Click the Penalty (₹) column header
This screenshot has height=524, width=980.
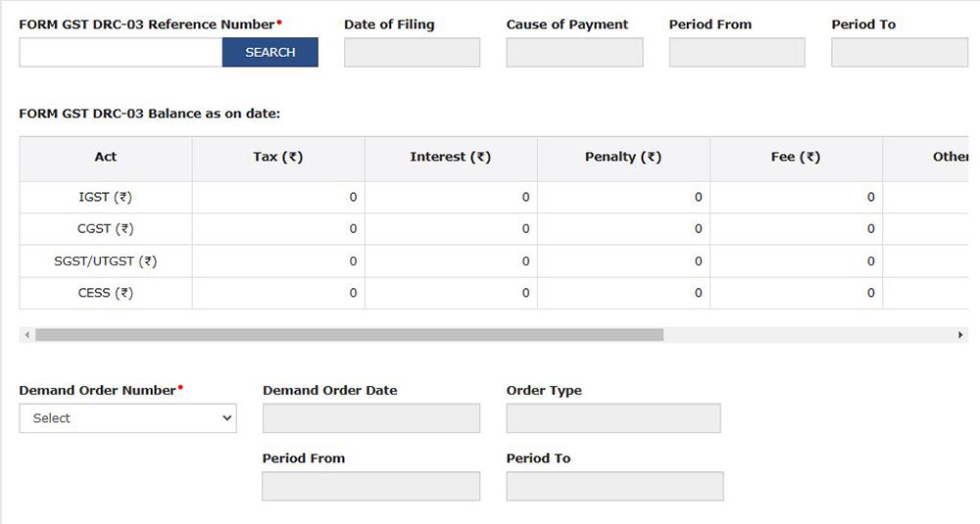click(x=623, y=158)
